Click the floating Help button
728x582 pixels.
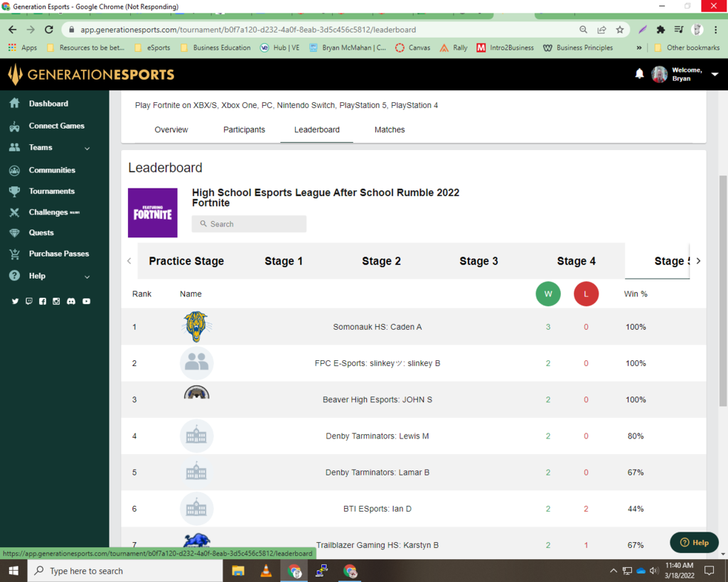coord(694,542)
